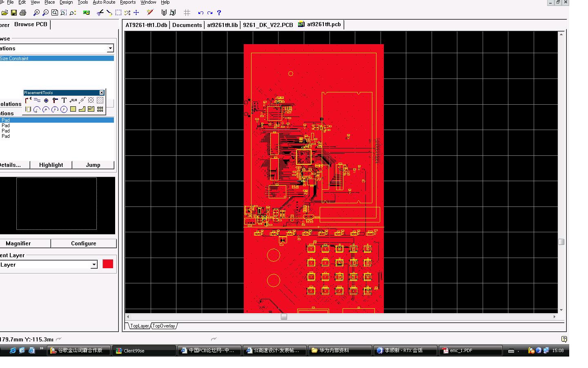Select the interactive routing tool
This screenshot has width=588, height=368.
28,100
